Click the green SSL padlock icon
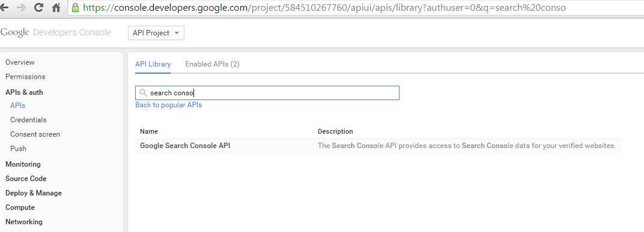The width and height of the screenshot is (644, 232). pyautogui.click(x=75, y=7)
